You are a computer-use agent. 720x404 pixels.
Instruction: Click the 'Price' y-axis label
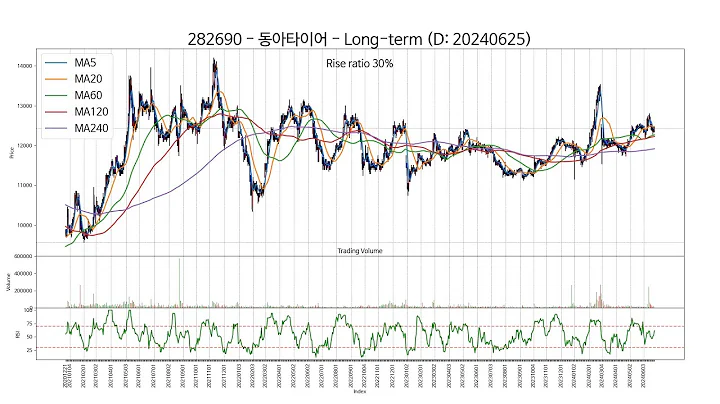(x=11, y=153)
